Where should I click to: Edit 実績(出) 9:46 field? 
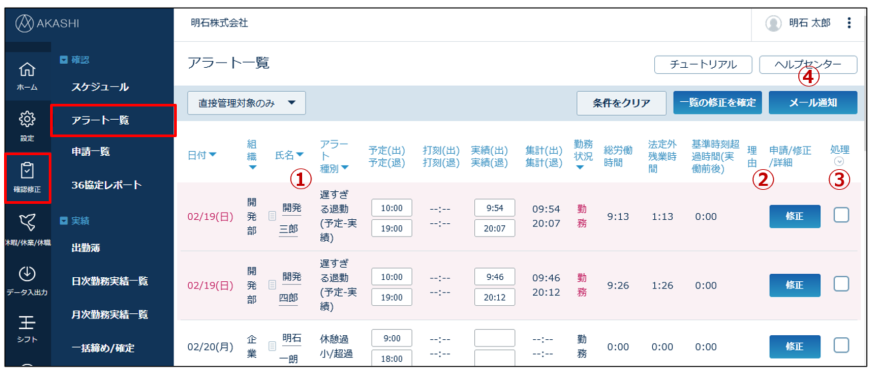pyautogui.click(x=494, y=276)
